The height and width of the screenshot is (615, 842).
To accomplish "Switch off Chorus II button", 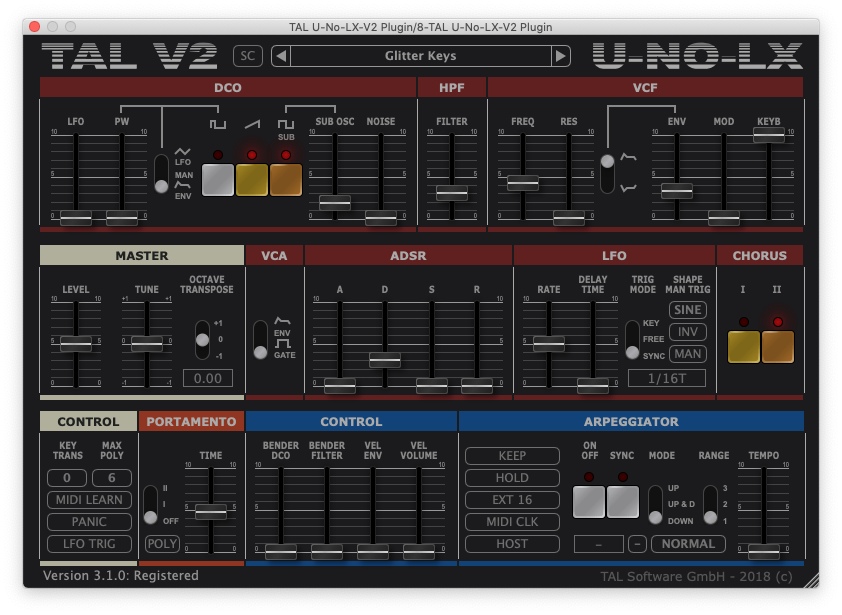I will point(778,347).
